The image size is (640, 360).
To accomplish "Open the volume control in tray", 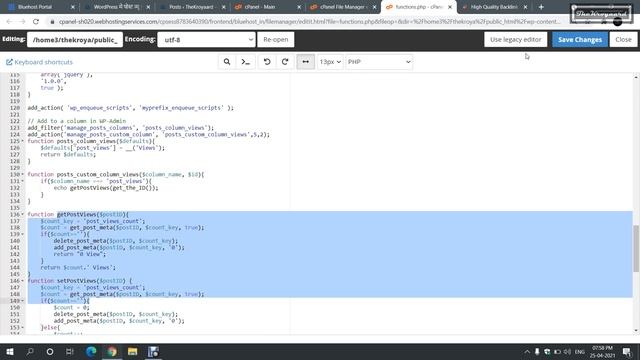I will click(568, 351).
